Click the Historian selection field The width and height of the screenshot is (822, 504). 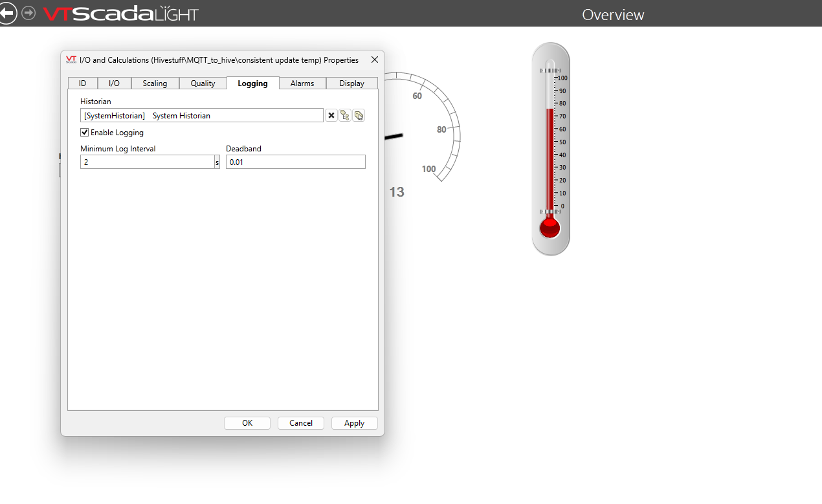201,116
